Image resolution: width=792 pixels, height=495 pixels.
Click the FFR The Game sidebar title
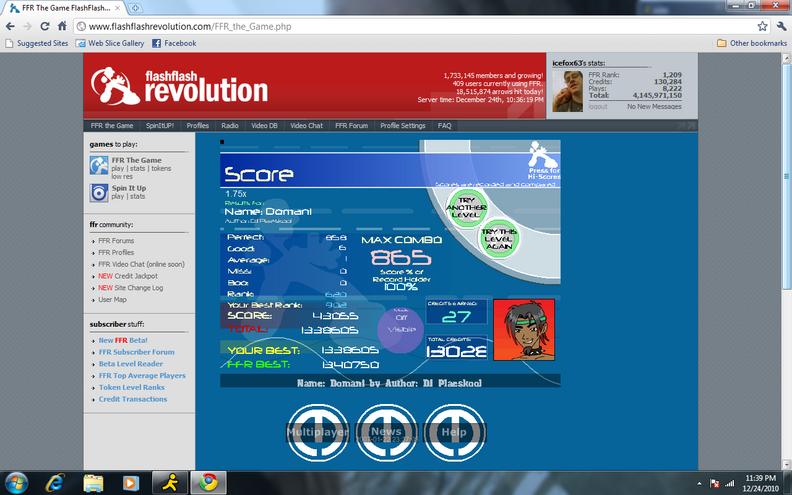coord(136,160)
